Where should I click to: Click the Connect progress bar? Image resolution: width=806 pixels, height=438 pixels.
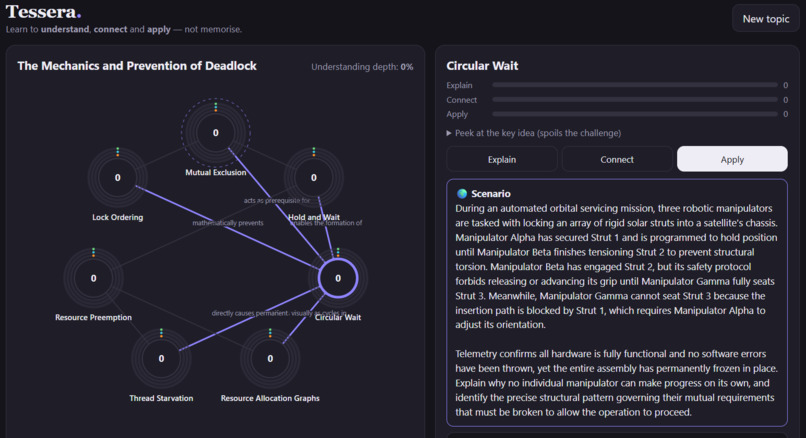[x=635, y=100]
